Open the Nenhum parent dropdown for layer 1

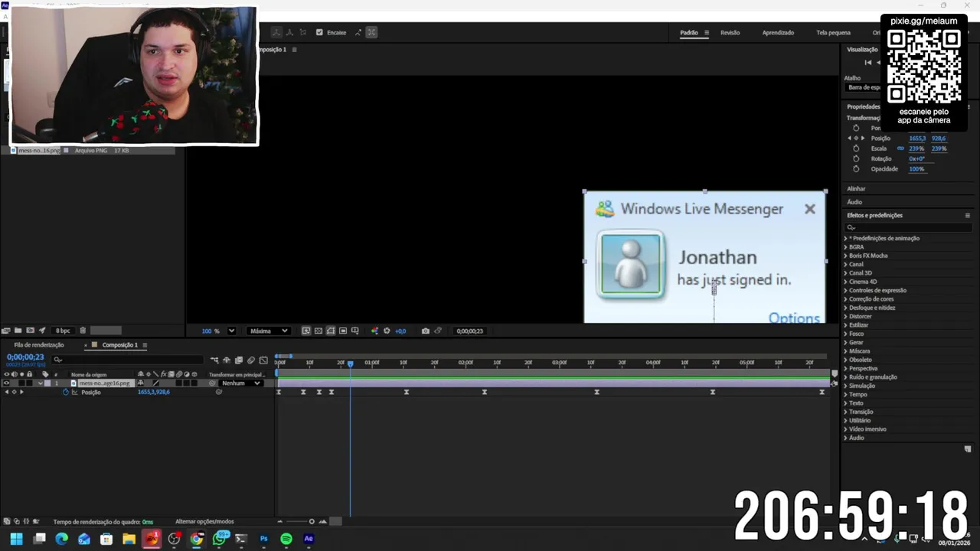pyautogui.click(x=240, y=383)
